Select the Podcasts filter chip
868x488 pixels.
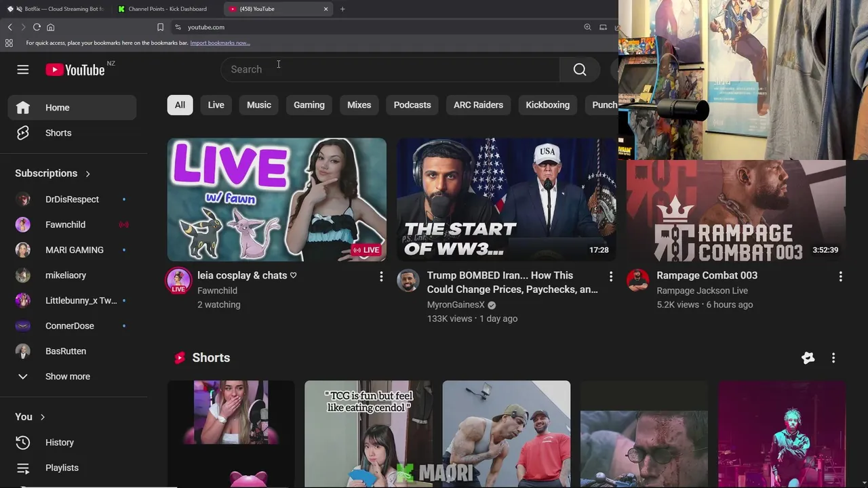coord(412,105)
